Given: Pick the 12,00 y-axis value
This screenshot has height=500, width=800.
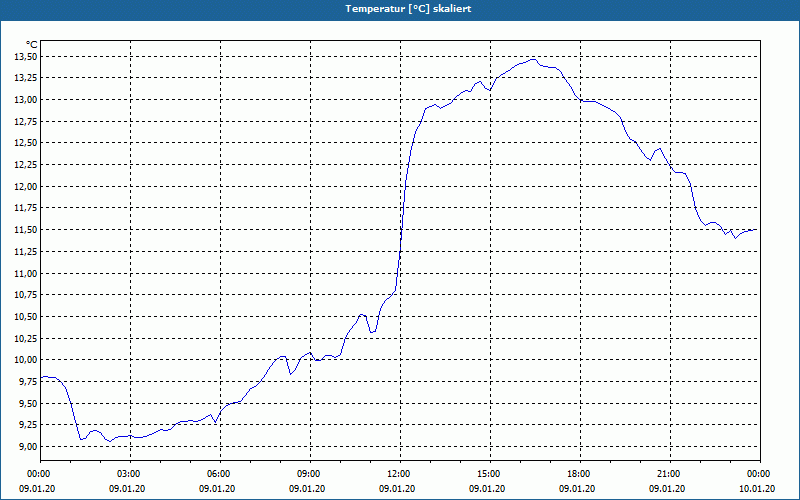Looking at the screenshot, I should point(26,187).
